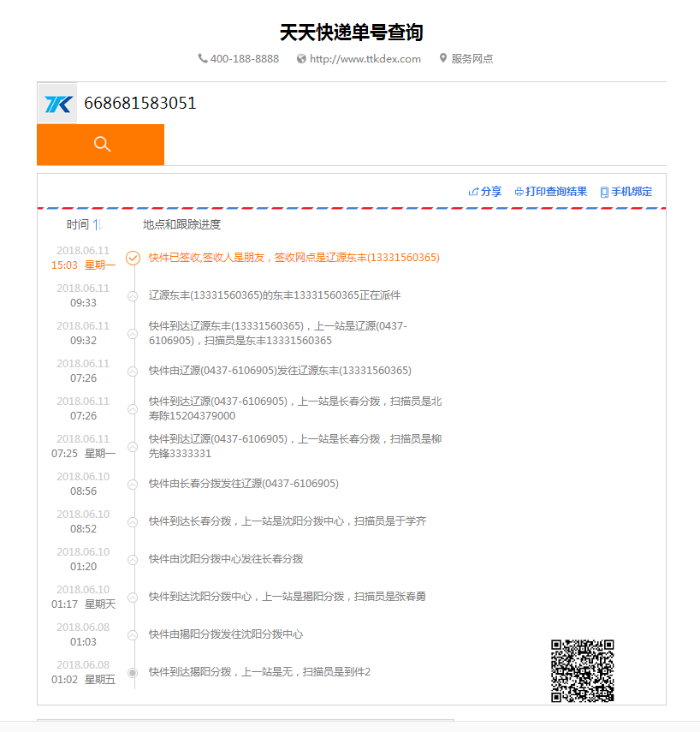Click the 地点和跟踪进度 column header
The width and height of the screenshot is (700, 732).
pos(181,224)
